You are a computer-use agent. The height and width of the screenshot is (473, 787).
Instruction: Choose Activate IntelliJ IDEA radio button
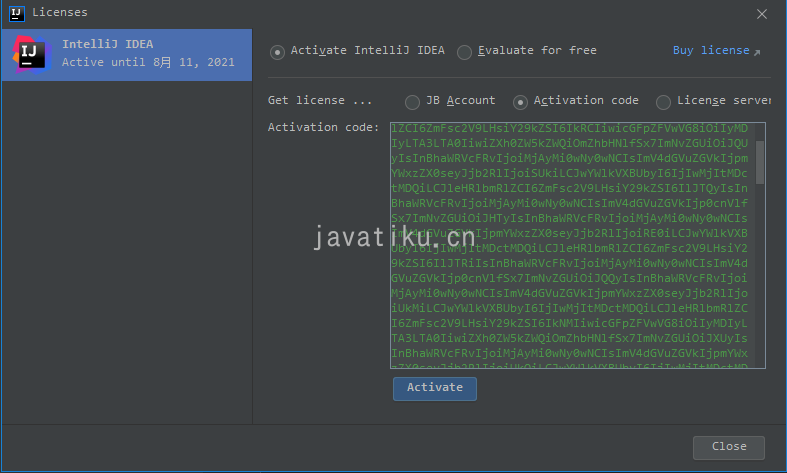click(277, 52)
